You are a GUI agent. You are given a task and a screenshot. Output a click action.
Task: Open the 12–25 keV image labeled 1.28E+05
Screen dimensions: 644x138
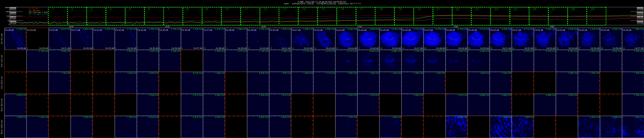click(x=413, y=83)
